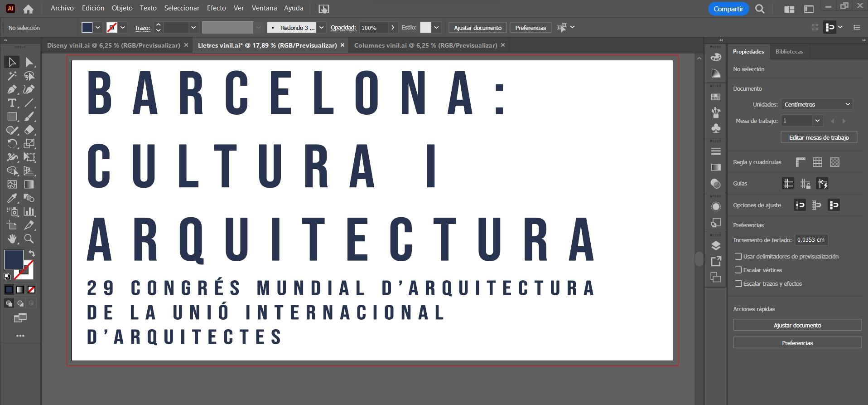Open the Archivo menu
Screen dimensions: 868x405
62,8
